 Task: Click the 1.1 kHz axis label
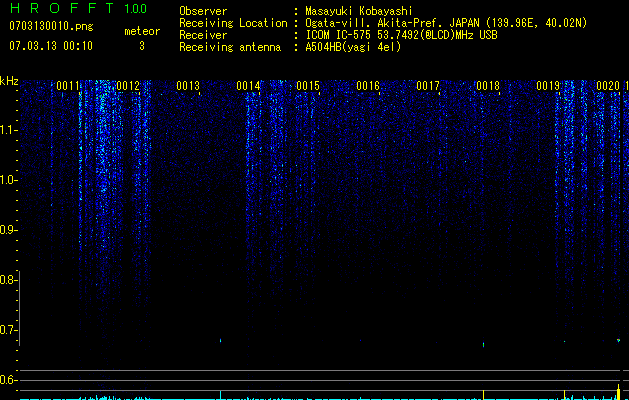coord(8,130)
